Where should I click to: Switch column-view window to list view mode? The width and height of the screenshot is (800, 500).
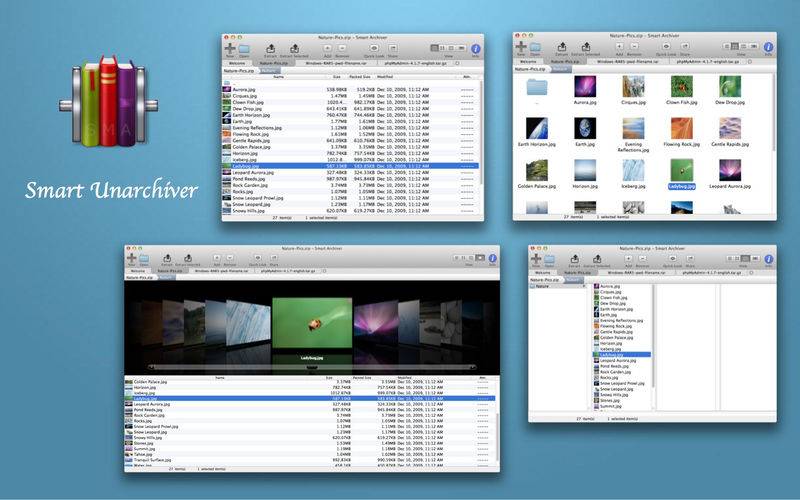[731, 258]
